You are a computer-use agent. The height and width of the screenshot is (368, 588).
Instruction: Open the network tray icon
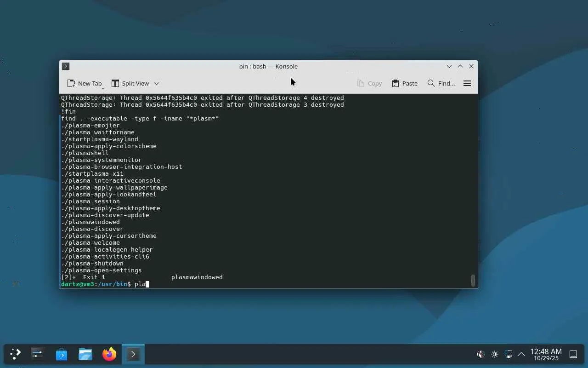[x=508, y=354]
